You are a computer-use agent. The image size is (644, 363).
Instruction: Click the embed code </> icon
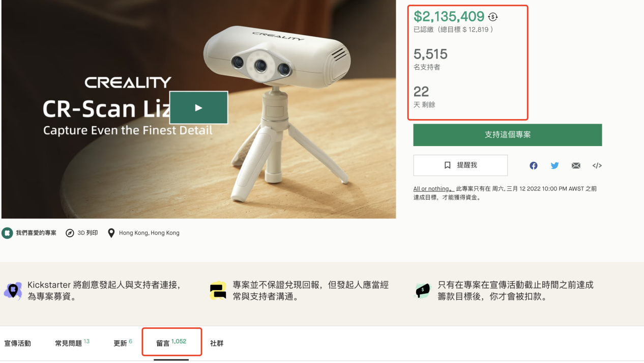point(596,165)
